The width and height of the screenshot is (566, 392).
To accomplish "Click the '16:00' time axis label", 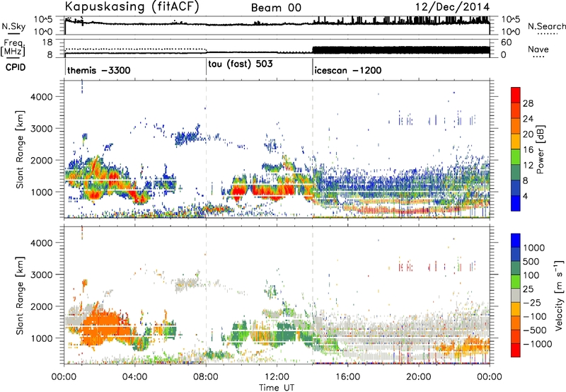I will click(x=347, y=377).
